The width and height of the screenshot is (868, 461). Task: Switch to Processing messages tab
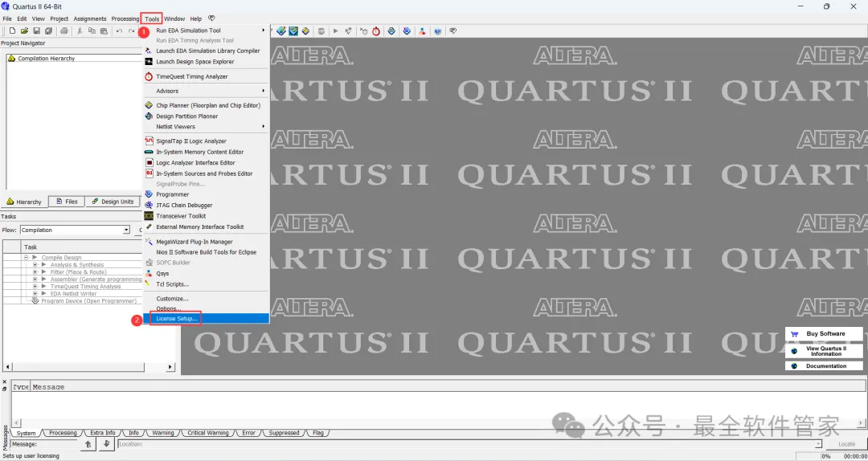pos(63,433)
